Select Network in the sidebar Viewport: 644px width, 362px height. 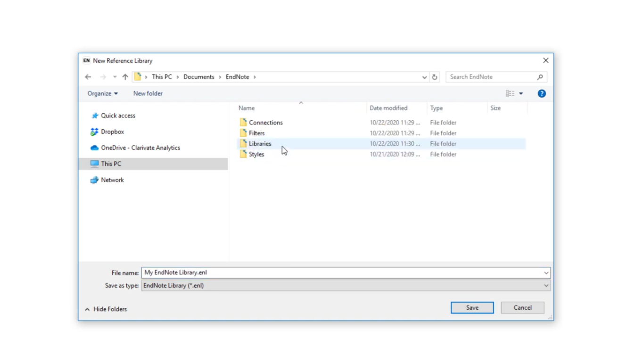pos(112,180)
